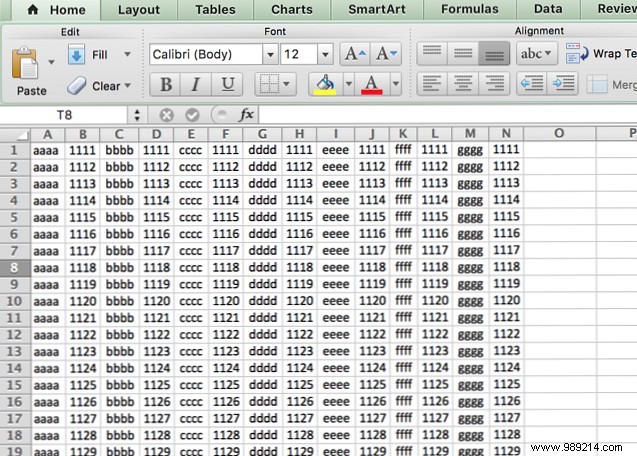The height and width of the screenshot is (456, 637).
Task: Open the Name Box stepper arrows
Action: click(x=137, y=115)
